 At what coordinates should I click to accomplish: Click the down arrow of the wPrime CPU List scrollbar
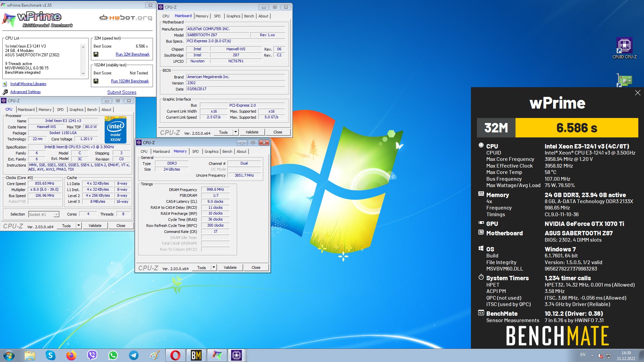coord(83,74)
